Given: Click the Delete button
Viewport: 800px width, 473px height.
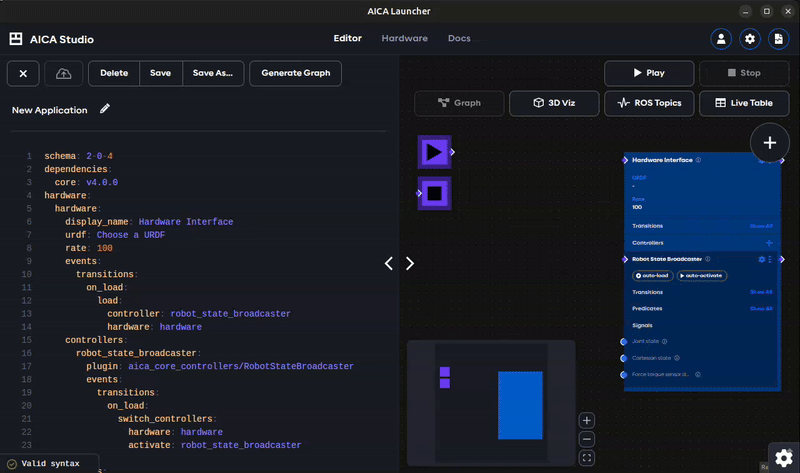Looking at the screenshot, I should pyautogui.click(x=114, y=73).
